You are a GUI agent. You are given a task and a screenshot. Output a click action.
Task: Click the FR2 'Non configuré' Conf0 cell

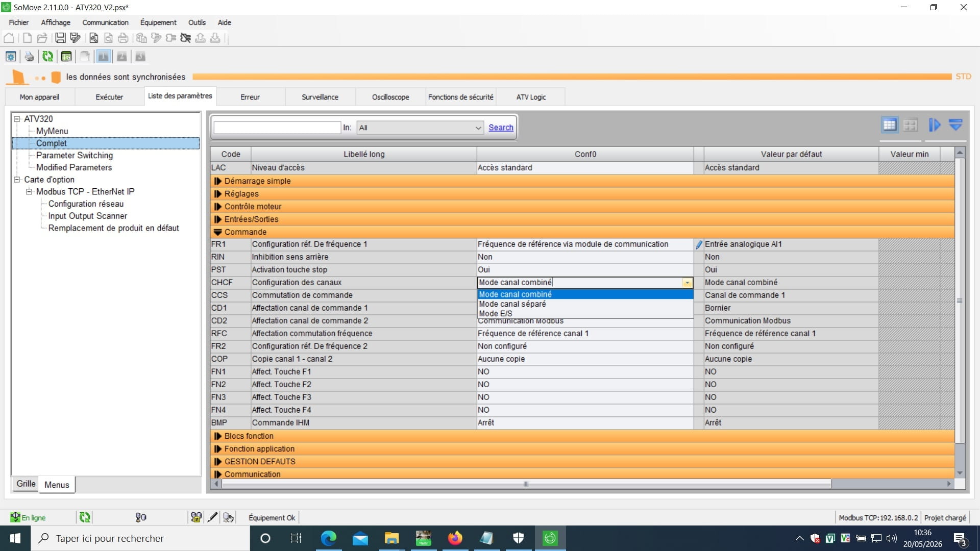pyautogui.click(x=585, y=346)
